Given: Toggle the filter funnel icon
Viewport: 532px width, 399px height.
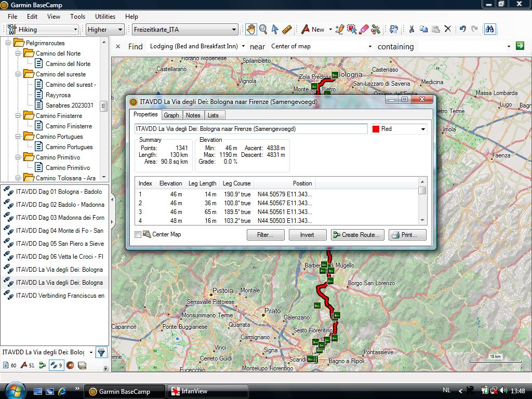Looking at the screenshot, I should point(101,352).
